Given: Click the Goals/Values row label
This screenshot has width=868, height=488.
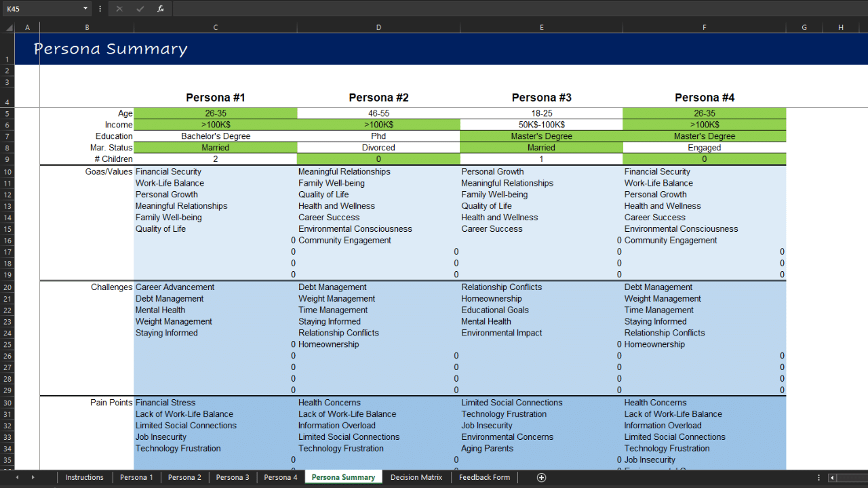Looking at the screenshot, I should pyautogui.click(x=109, y=171).
